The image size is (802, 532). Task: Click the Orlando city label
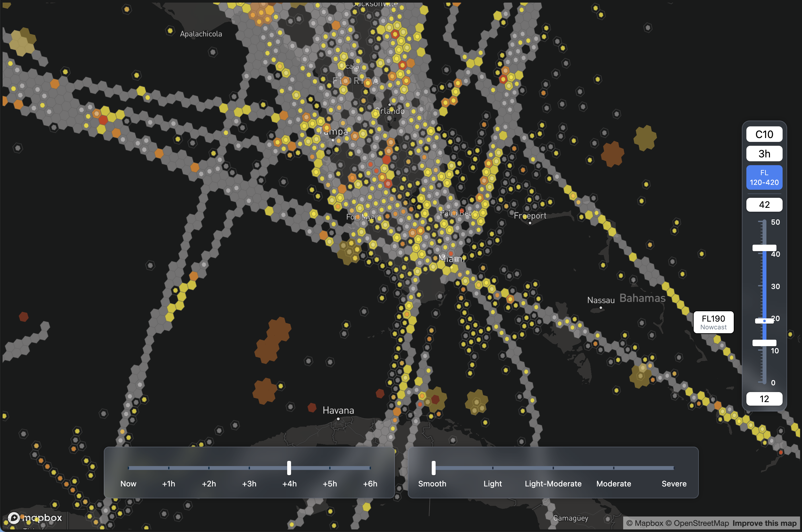pos(390,111)
